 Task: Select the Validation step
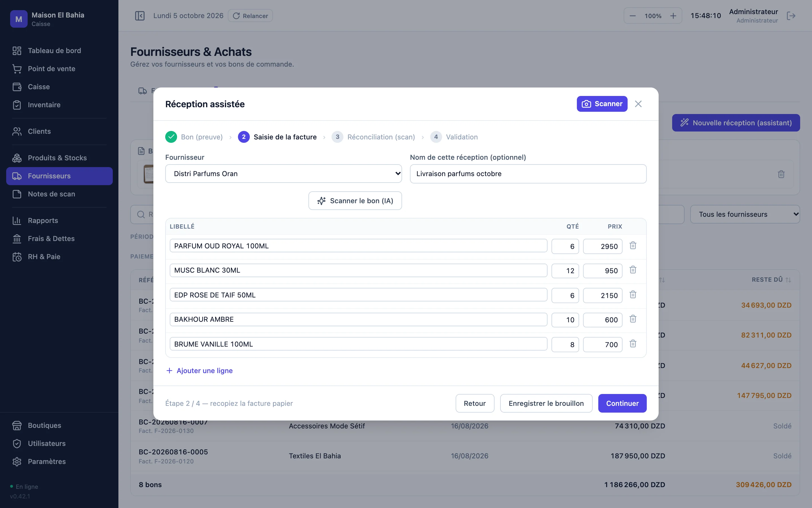click(454, 137)
